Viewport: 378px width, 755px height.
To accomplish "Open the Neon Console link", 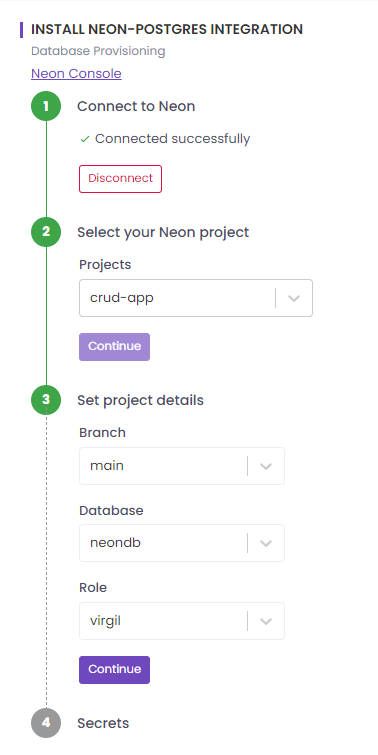I will [x=76, y=74].
